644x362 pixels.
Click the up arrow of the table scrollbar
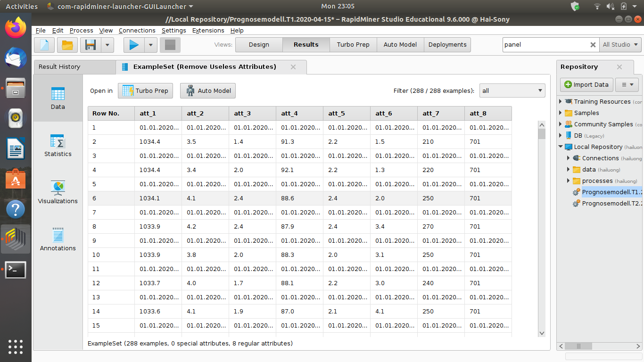tap(542, 125)
